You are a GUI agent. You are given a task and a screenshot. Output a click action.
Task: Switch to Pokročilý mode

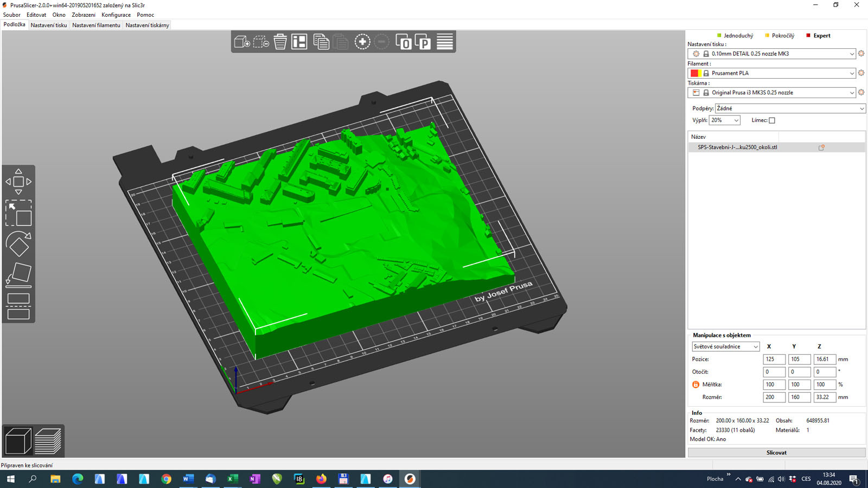782,36
